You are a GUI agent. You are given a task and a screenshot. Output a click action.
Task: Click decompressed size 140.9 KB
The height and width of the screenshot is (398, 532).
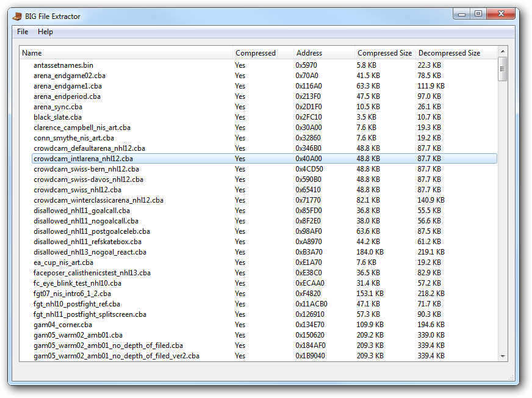pos(431,200)
